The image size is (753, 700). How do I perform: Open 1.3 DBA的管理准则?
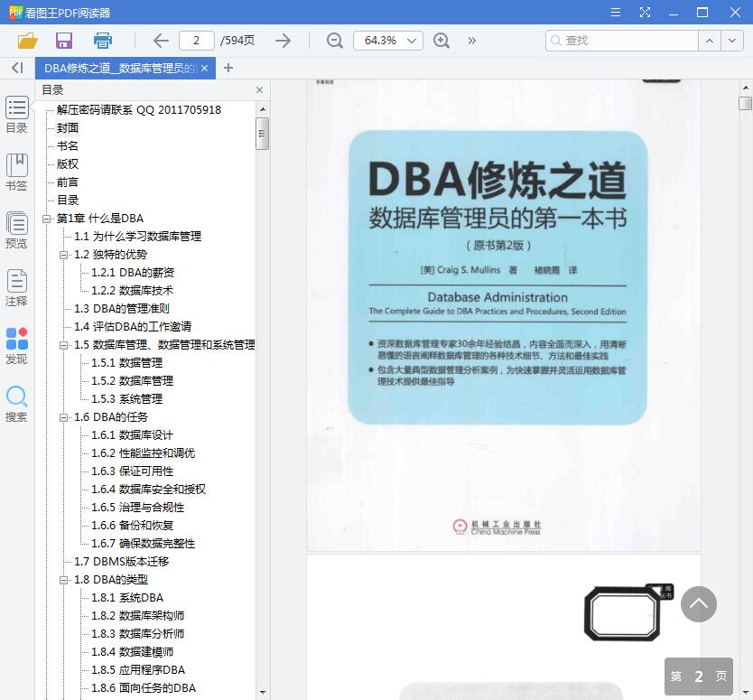point(122,308)
